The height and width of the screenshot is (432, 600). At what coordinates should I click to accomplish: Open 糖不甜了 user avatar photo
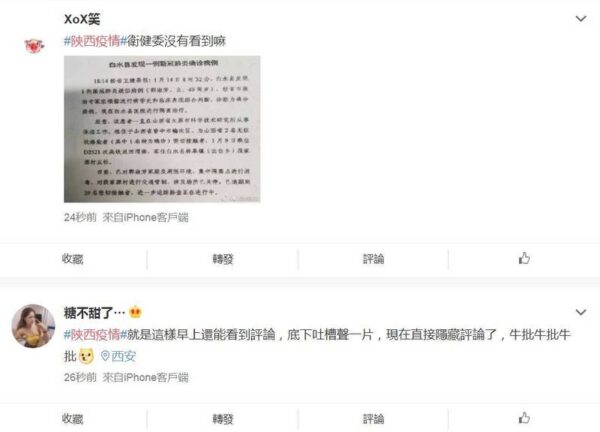point(33,326)
